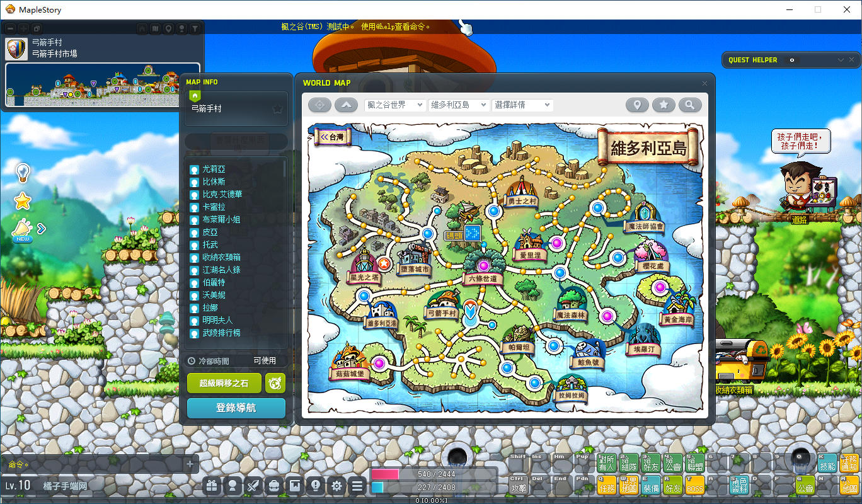
Task: Collapse the Quest Helper panel chevron
Action: pyautogui.click(x=841, y=60)
